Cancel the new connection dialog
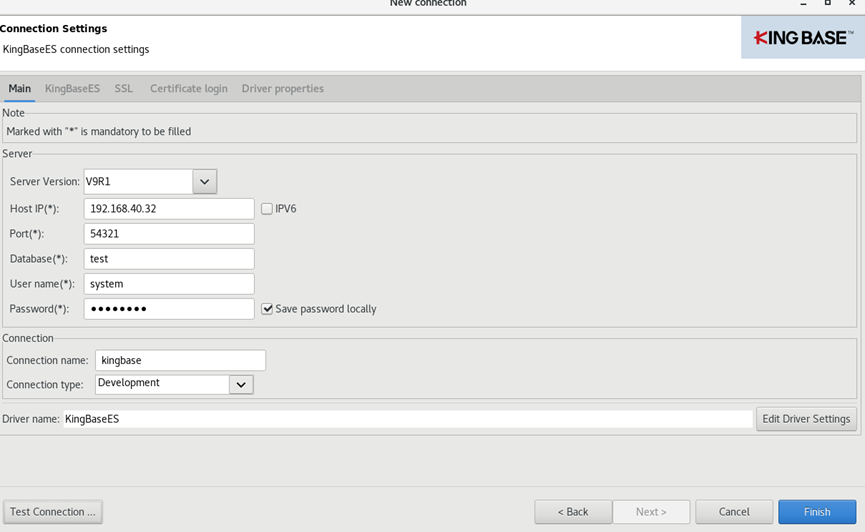The height and width of the screenshot is (532, 865). [734, 512]
